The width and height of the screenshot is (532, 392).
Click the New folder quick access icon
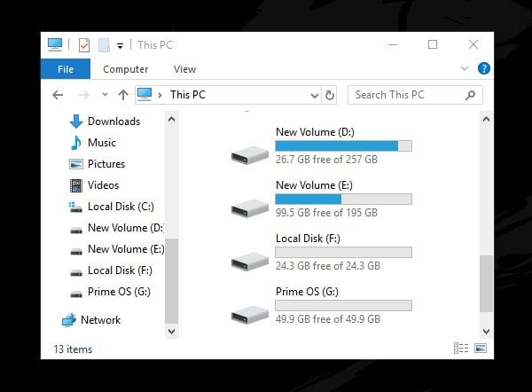coord(104,45)
